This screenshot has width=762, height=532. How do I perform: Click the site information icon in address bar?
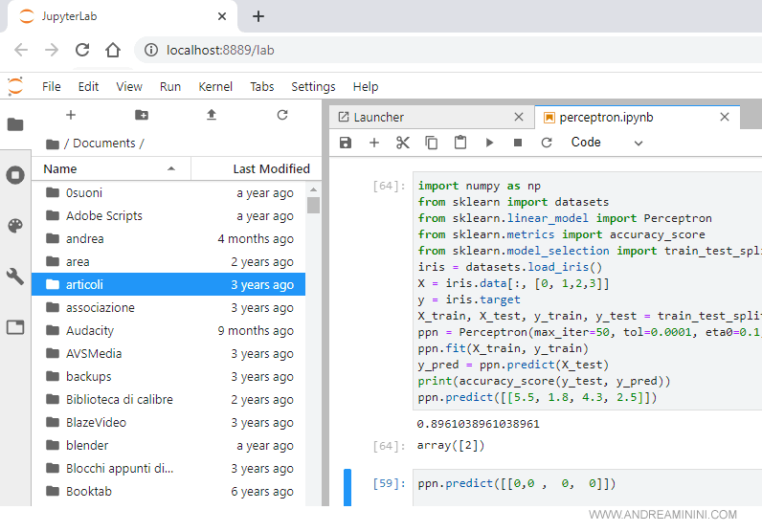tap(151, 50)
